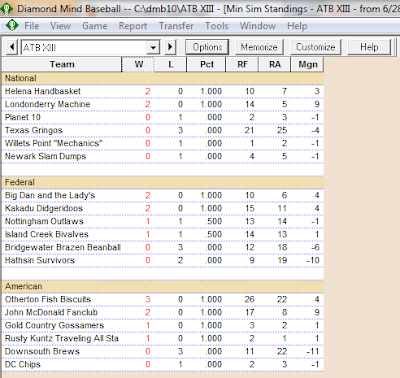The width and height of the screenshot is (400, 378).
Task: Select the Downsouth Brews team
Action: [x=42, y=351]
